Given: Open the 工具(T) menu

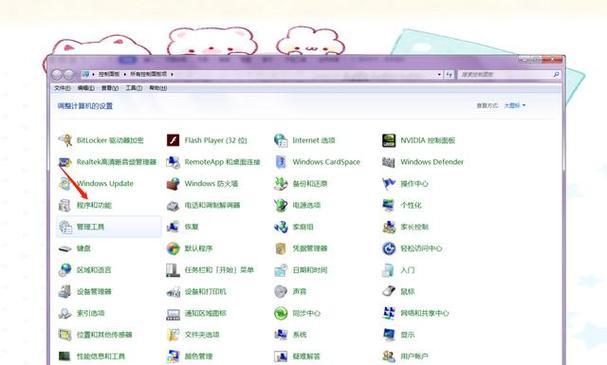Looking at the screenshot, I should 134,88.
